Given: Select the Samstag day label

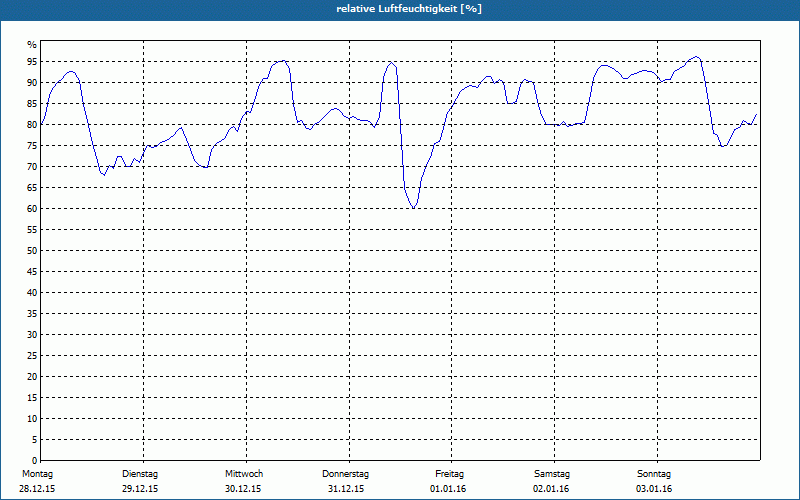Looking at the screenshot, I should pos(552,474).
